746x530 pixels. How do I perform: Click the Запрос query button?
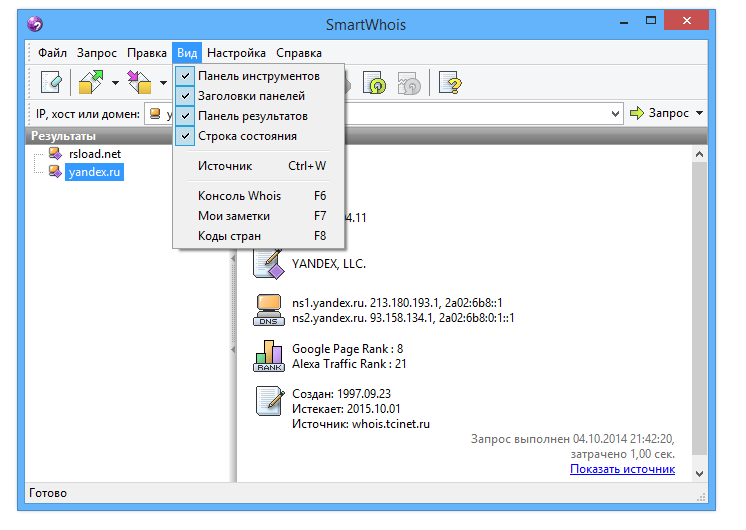click(659, 113)
